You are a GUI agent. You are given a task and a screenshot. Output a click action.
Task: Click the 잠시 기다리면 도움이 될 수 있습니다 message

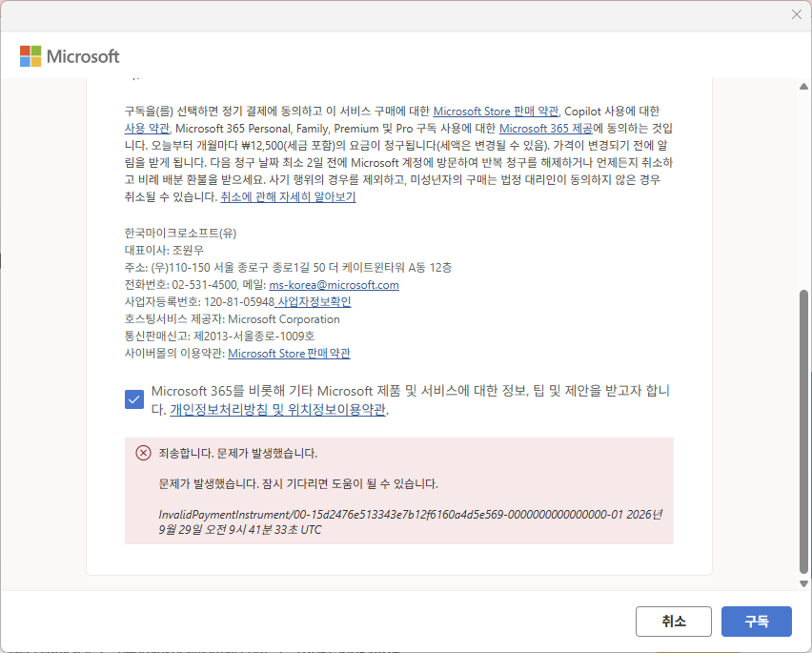[x=350, y=483]
